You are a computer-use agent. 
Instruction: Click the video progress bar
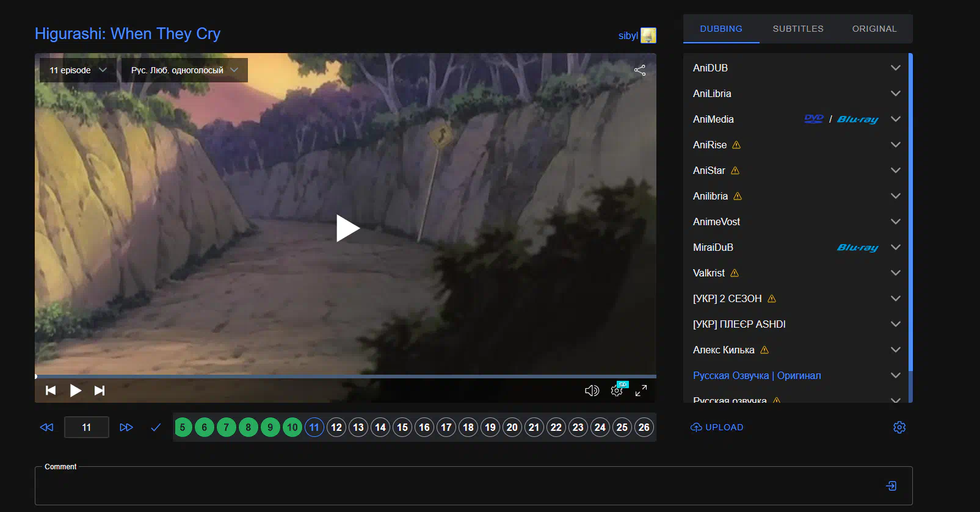point(346,377)
